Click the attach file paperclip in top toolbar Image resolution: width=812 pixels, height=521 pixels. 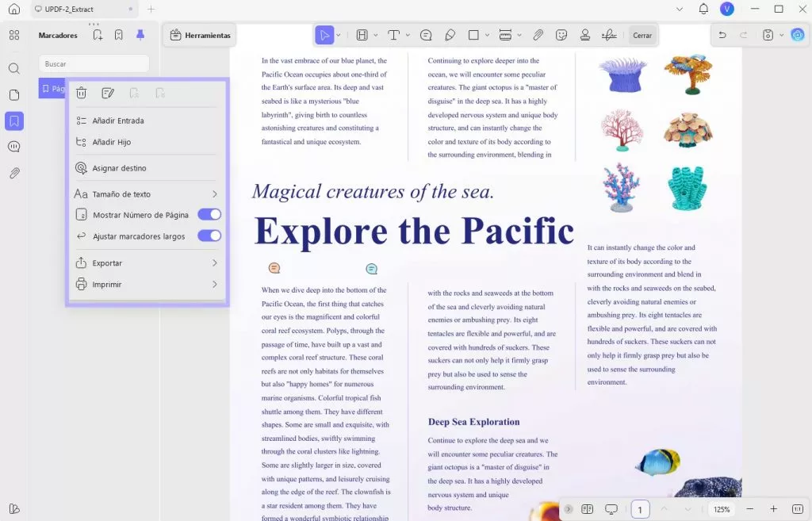(x=538, y=35)
